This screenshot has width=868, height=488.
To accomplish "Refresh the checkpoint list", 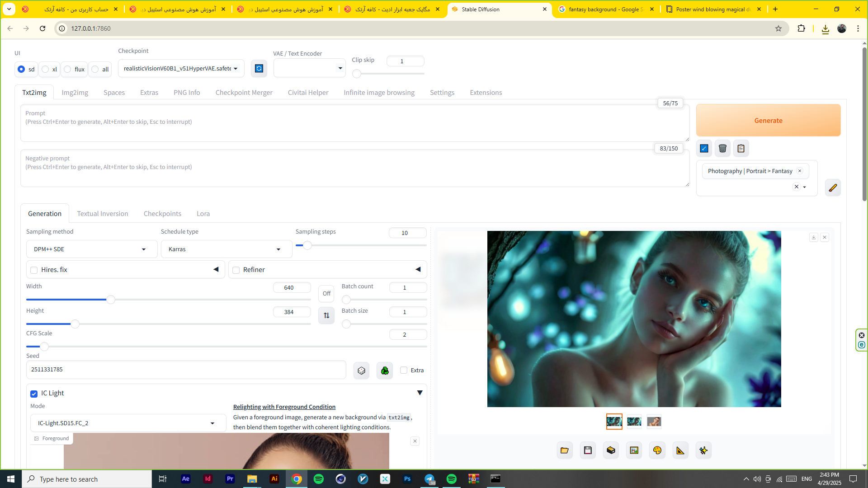I will [x=259, y=68].
